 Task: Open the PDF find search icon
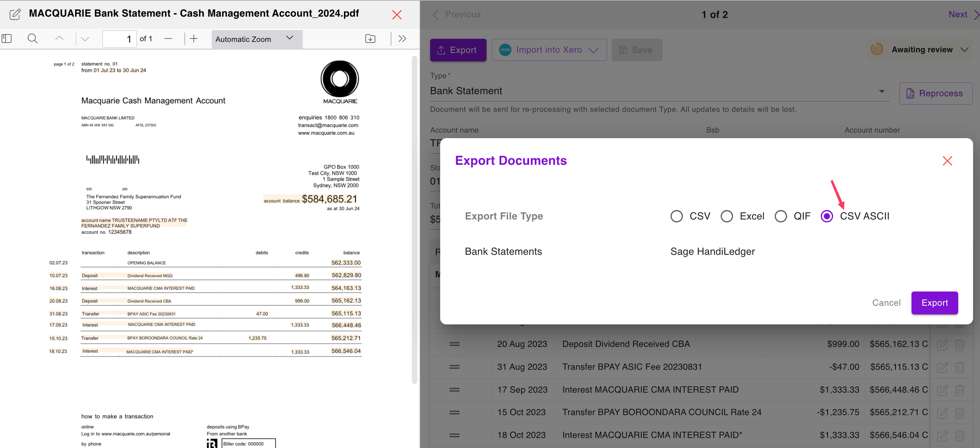pos(33,38)
